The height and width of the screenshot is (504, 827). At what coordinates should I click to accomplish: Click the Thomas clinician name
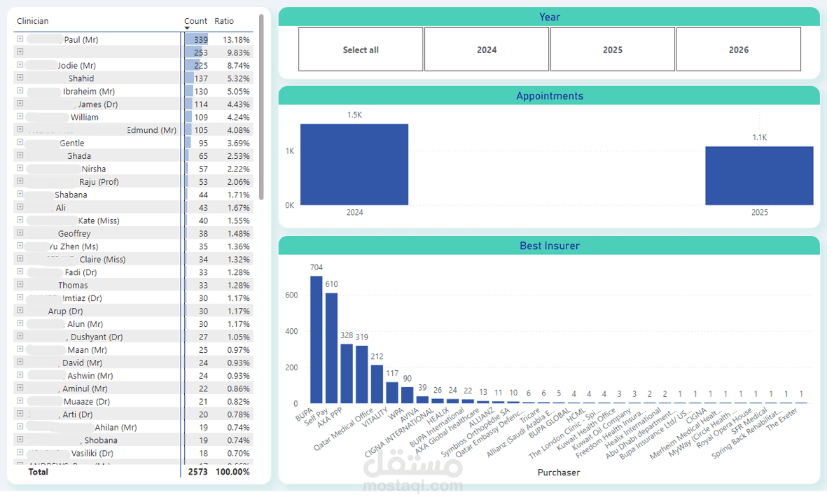73,285
